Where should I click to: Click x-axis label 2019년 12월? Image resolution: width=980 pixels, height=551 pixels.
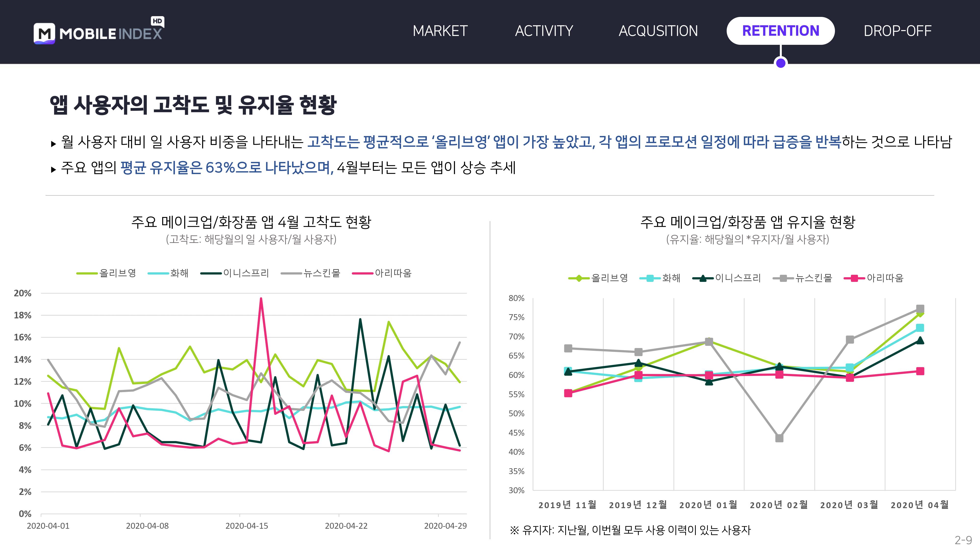click(x=638, y=505)
